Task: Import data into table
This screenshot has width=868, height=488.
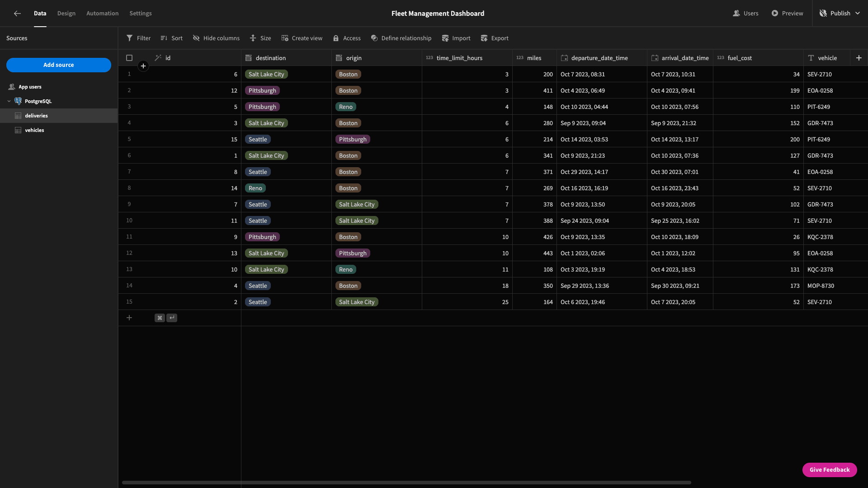Action: [x=456, y=38]
